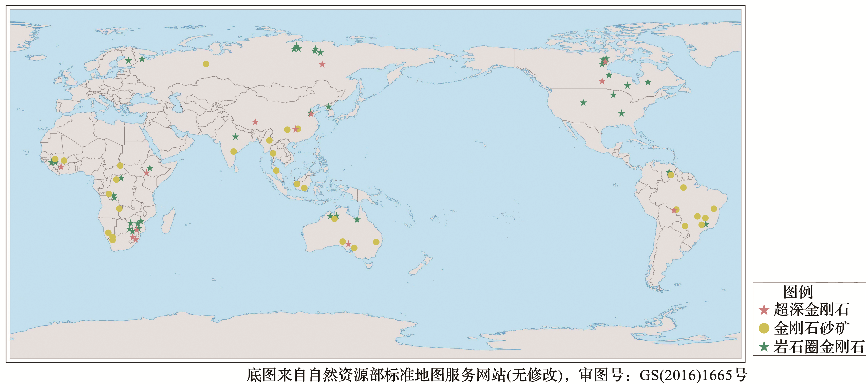Viewport: 868px width, 384px height.
Task: Click the green star in southeastern United States
Action: click(621, 113)
